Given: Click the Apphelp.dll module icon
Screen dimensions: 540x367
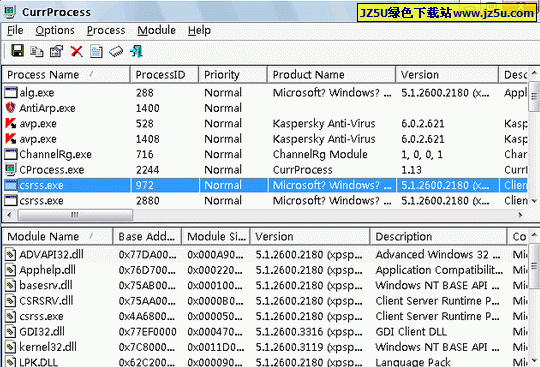Looking at the screenshot, I should point(11,270).
